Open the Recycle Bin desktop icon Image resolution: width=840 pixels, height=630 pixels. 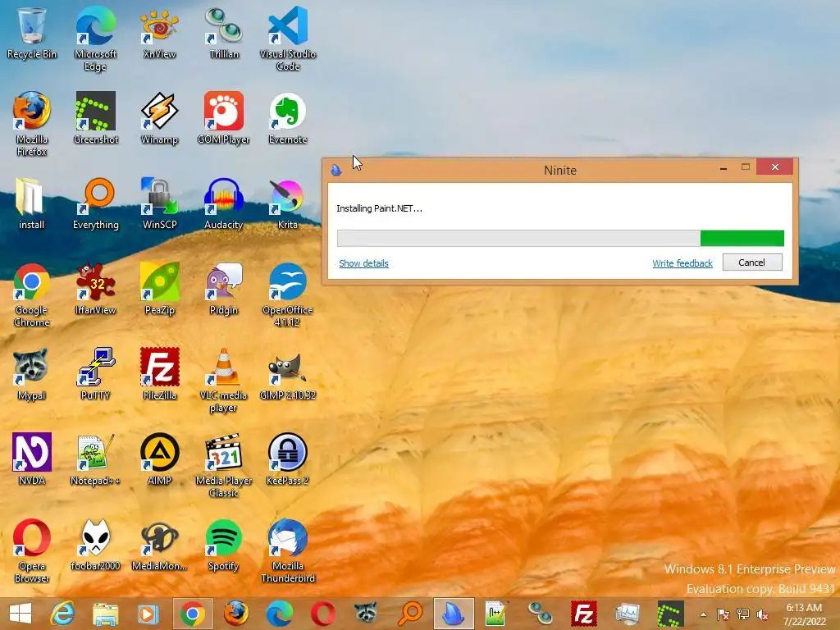coord(32,33)
